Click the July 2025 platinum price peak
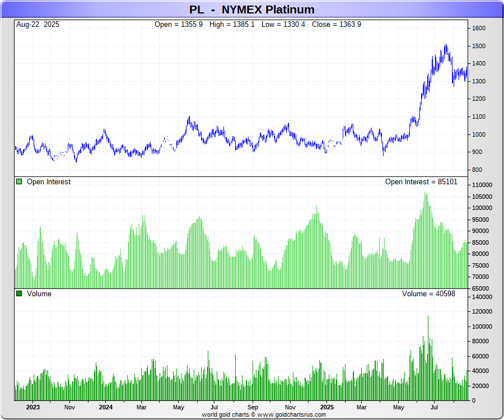Viewport: 504px width, 420px height. 446,46
